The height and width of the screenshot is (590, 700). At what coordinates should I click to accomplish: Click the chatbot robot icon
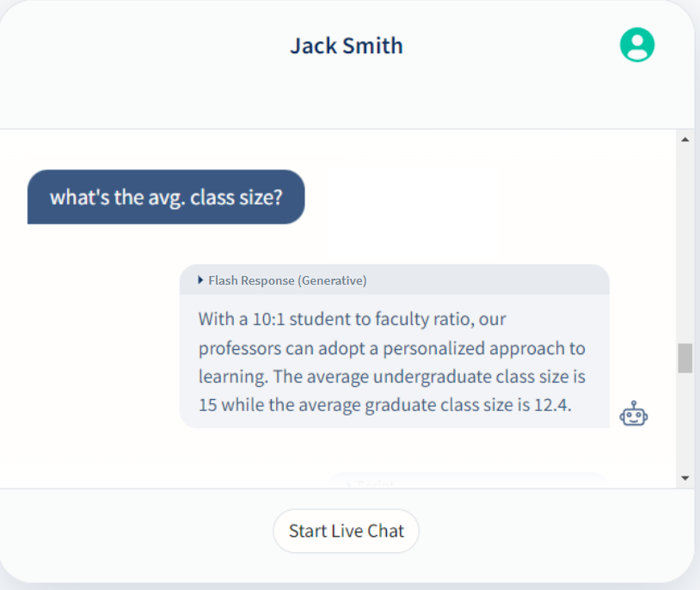pyautogui.click(x=633, y=415)
